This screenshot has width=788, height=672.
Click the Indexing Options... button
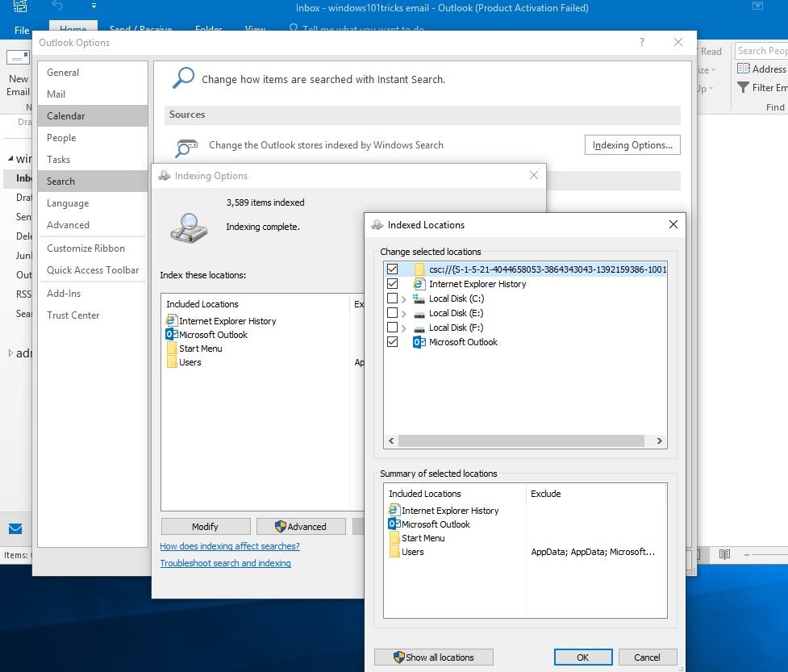pos(632,144)
